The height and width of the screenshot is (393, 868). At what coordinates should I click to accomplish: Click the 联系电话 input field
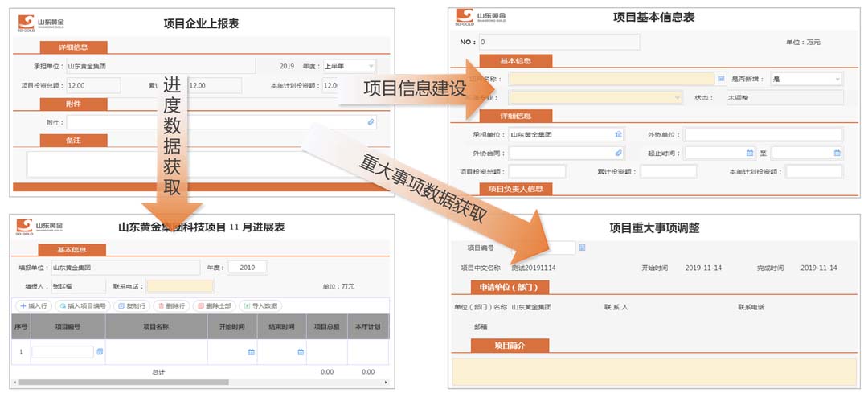[180, 286]
